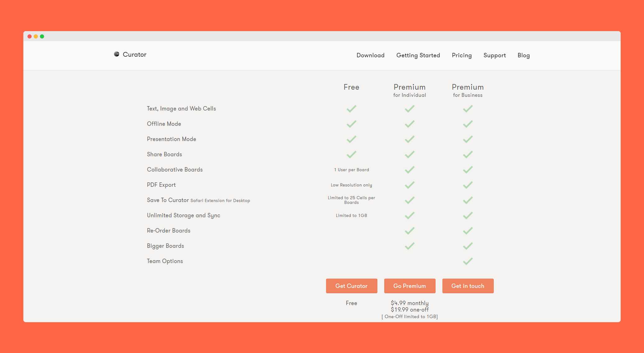Open the Support page
The width and height of the screenshot is (644, 353).
pos(495,55)
